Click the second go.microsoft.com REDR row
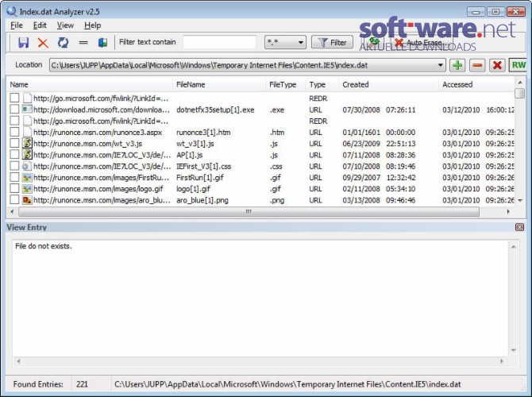 pyautogui.click(x=260, y=121)
